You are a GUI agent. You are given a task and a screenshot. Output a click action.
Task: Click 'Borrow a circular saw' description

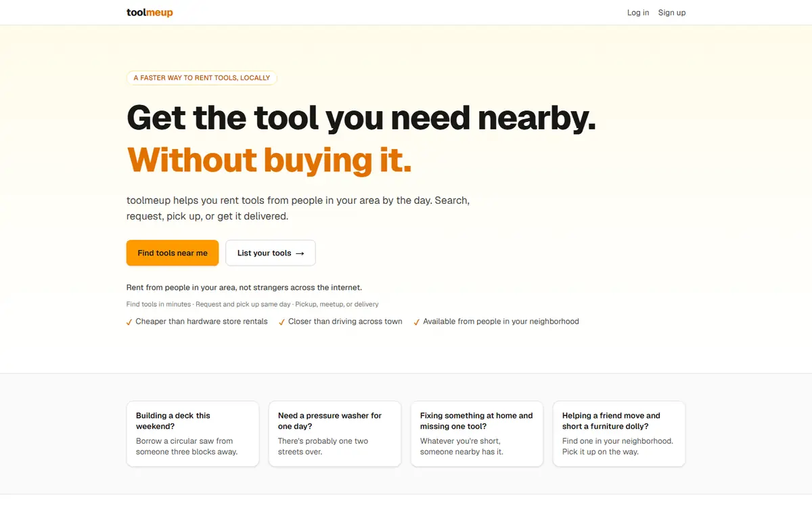tap(187, 446)
